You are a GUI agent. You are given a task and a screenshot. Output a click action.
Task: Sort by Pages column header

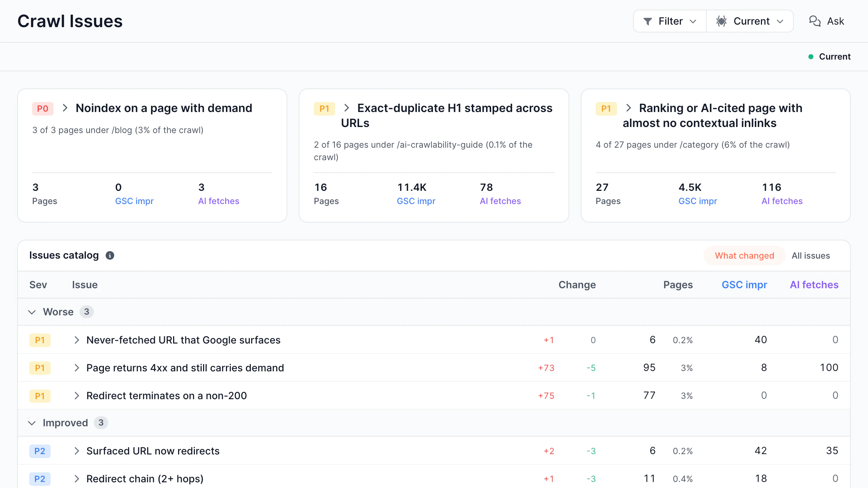coord(678,285)
